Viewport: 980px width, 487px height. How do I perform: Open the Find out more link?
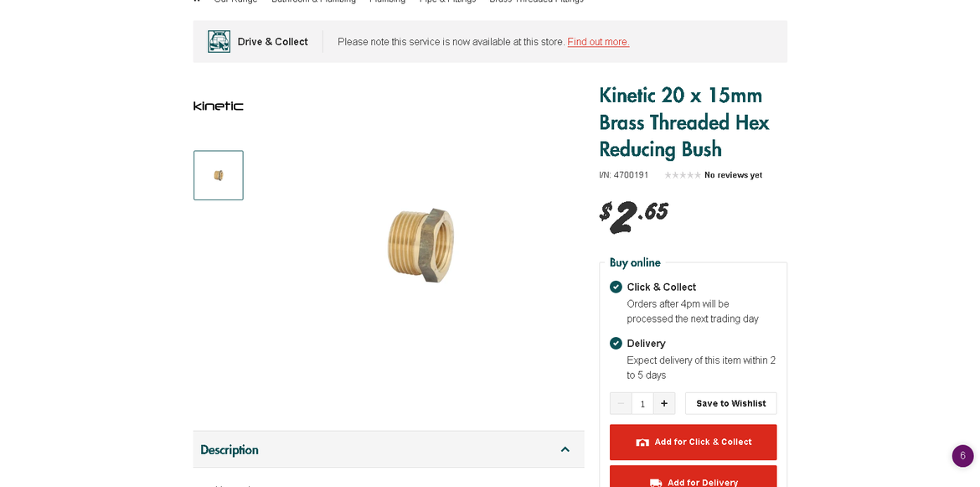click(x=598, y=42)
